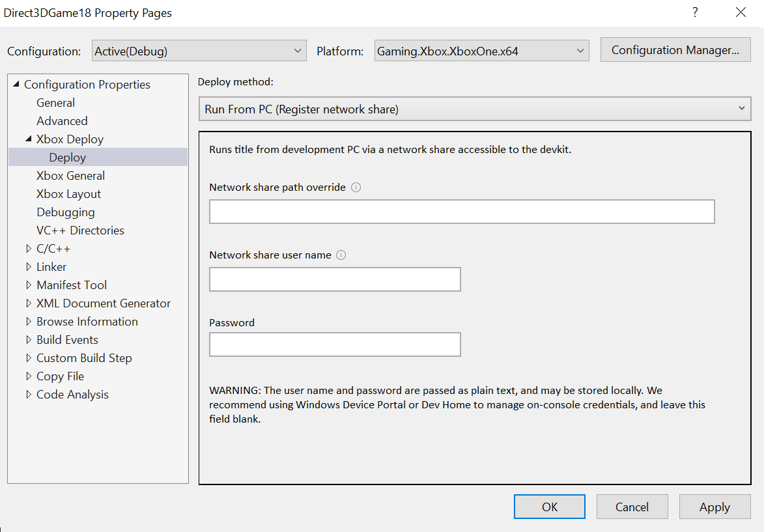Select the Configuration Properties root label

click(87, 85)
